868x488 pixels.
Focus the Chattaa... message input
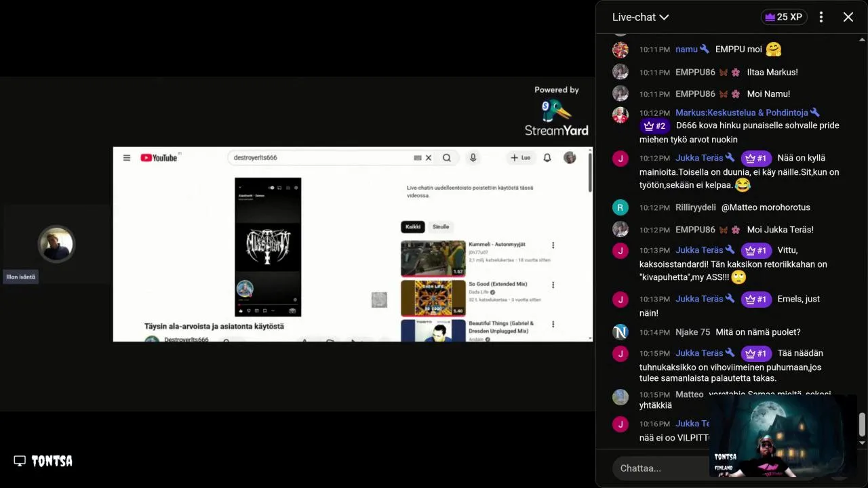coord(660,468)
